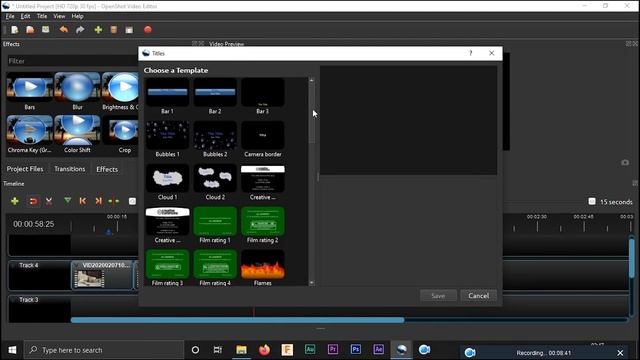Select the Film rating 2 template
640x360 pixels.
tap(263, 225)
